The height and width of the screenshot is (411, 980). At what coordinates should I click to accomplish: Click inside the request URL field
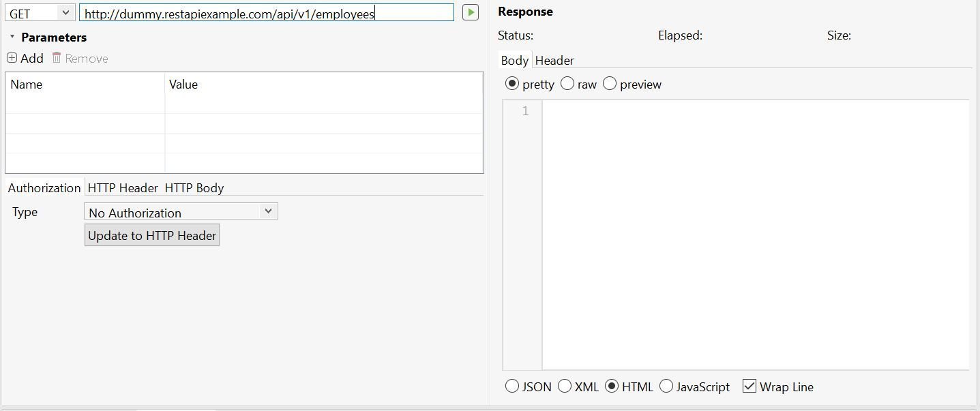click(x=266, y=12)
